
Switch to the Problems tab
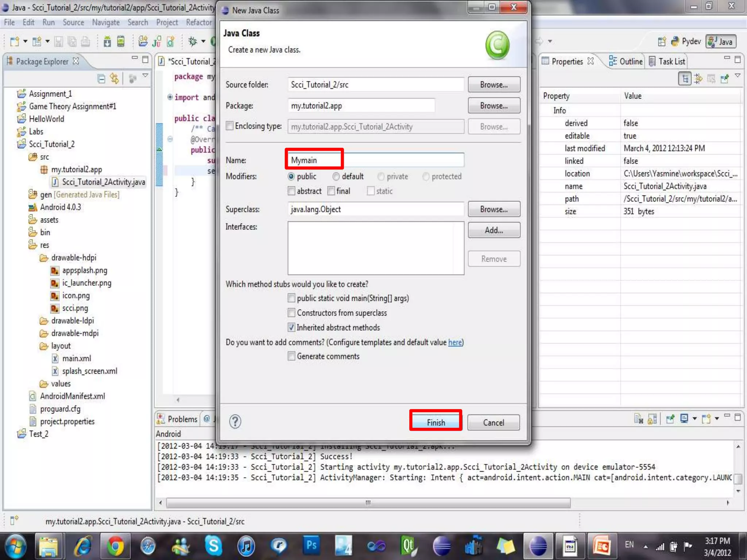click(x=177, y=419)
